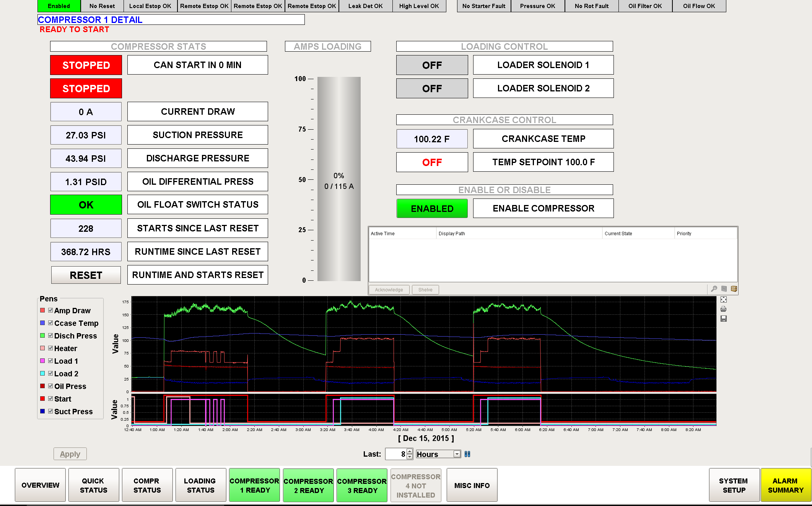Toggle the Start pen checkbox
Viewport: 812px width, 506px height.
point(50,399)
